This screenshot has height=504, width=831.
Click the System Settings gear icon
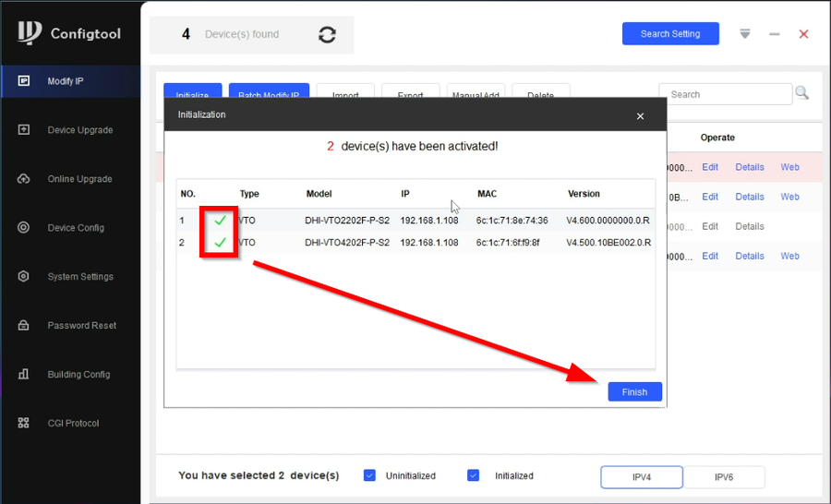click(24, 276)
